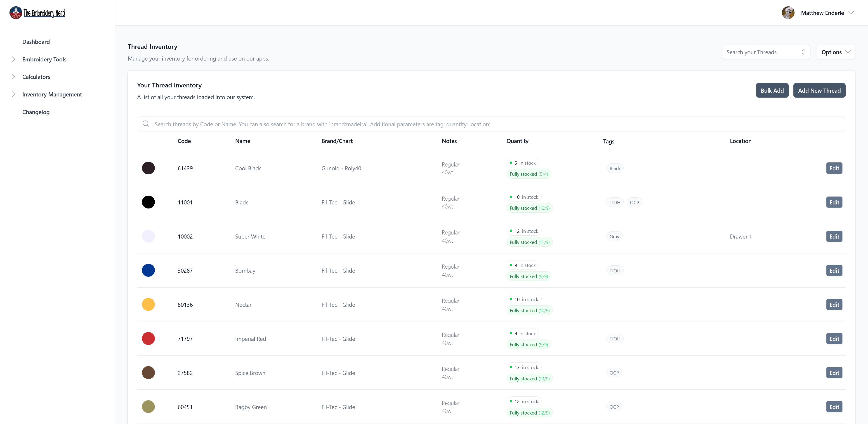868x424 pixels.
Task: Open the Changelog page
Action: (x=36, y=112)
